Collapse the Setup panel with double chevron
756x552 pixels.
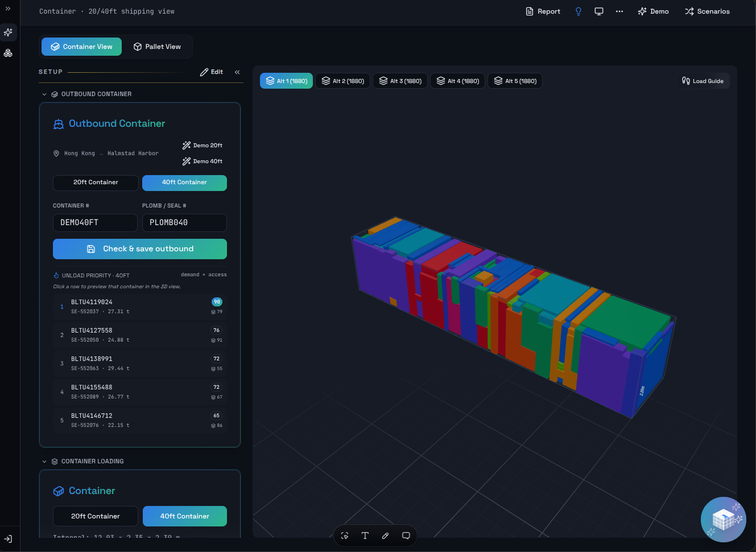237,72
